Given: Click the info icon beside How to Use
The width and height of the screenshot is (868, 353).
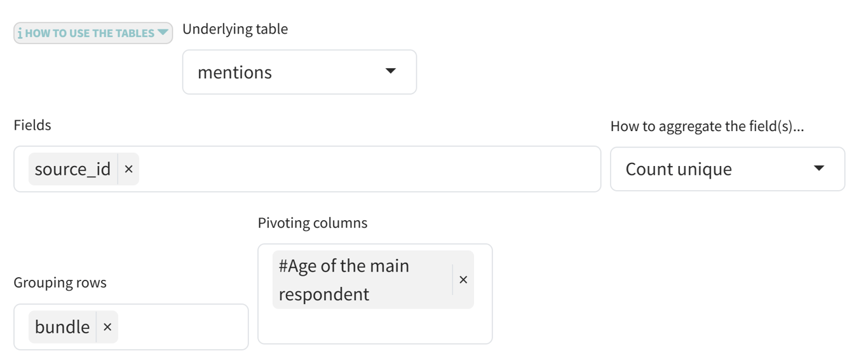Looking at the screenshot, I should click(20, 34).
